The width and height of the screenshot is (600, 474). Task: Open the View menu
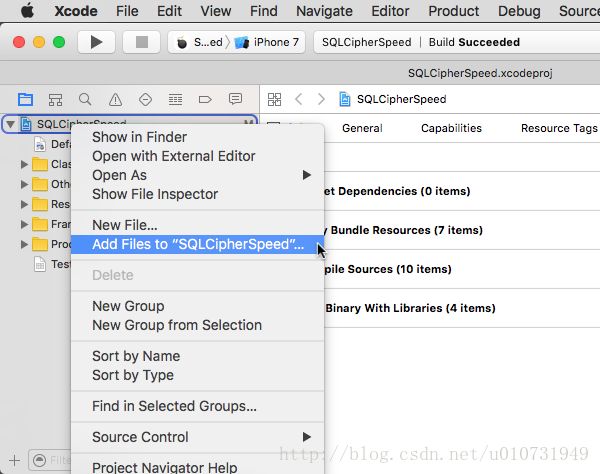click(x=216, y=11)
